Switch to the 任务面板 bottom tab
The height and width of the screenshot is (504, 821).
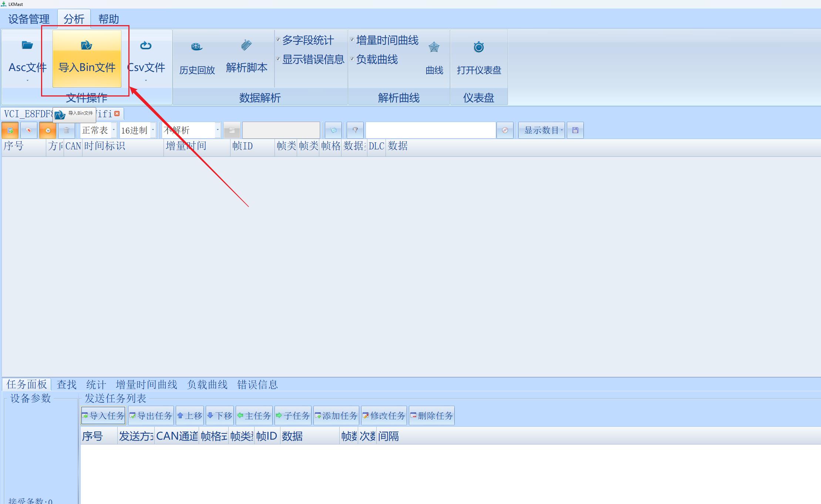click(27, 385)
